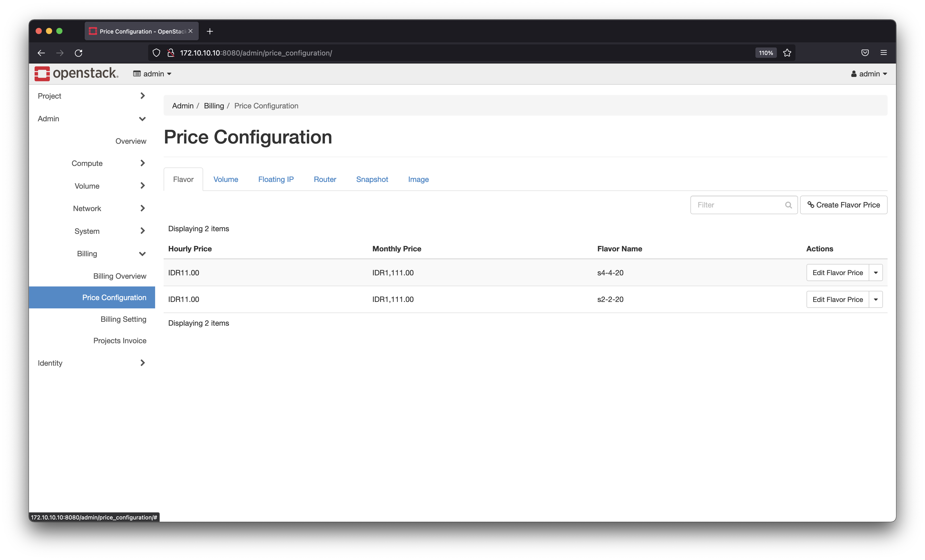Click the Flavor Name column header
Image resolution: width=925 pixels, height=560 pixels.
pyautogui.click(x=619, y=249)
